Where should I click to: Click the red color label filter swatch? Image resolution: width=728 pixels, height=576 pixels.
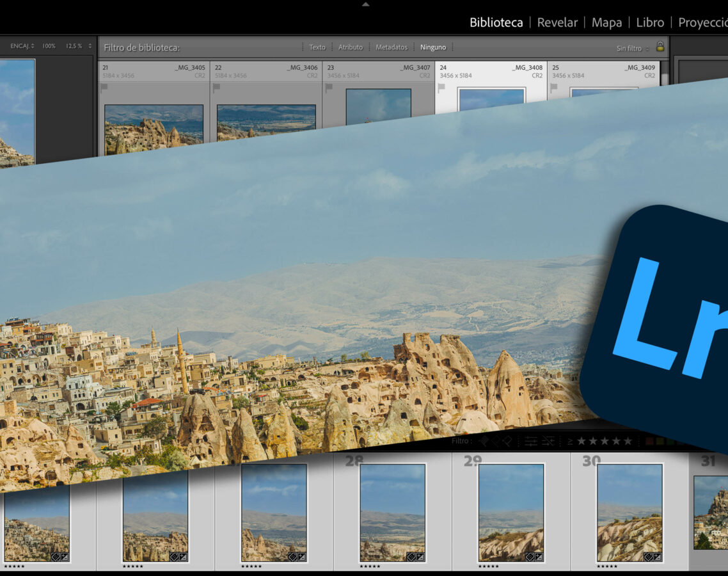pyautogui.click(x=649, y=441)
